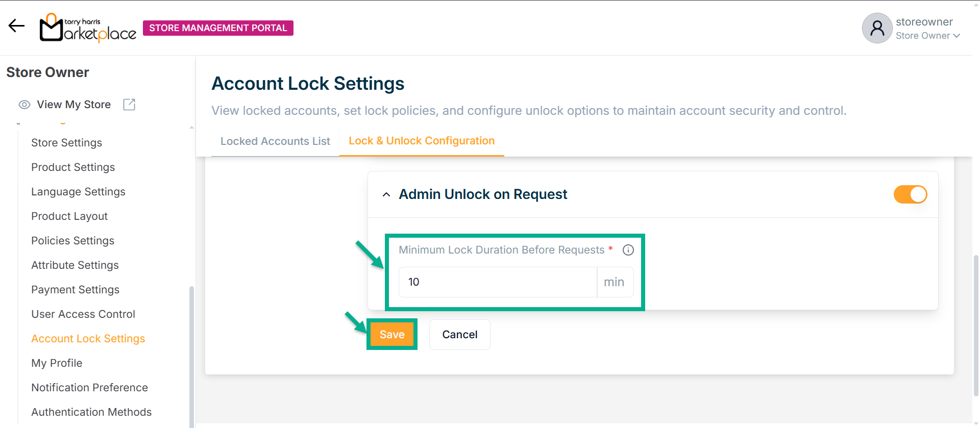Go to Payment Settings in sidebar

coord(75,290)
